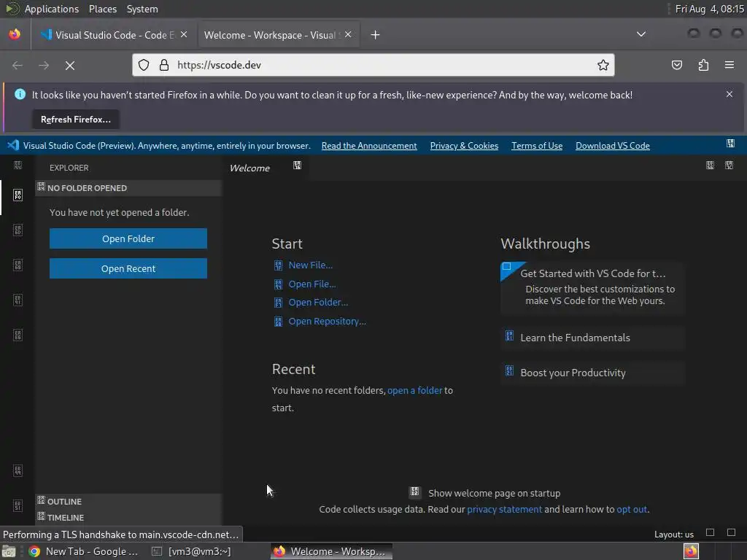Expand Boost your Productivity walkthrough

pyautogui.click(x=592, y=373)
